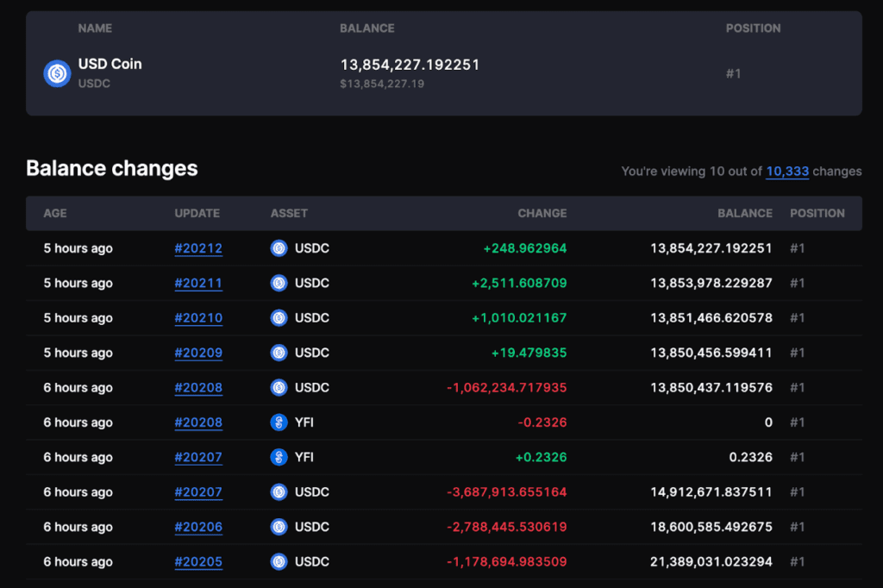Click the USDC icon on update #20206 row

[279, 527]
